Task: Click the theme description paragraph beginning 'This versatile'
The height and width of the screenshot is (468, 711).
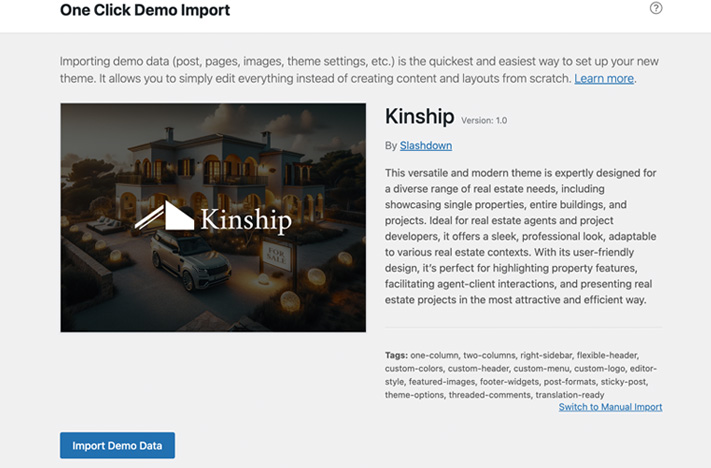Action: point(521,236)
